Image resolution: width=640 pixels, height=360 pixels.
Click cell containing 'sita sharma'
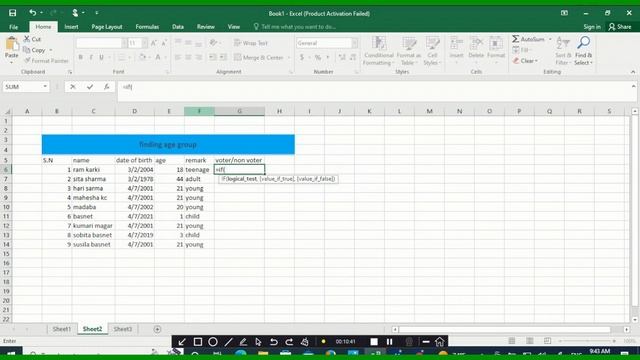[93, 179]
